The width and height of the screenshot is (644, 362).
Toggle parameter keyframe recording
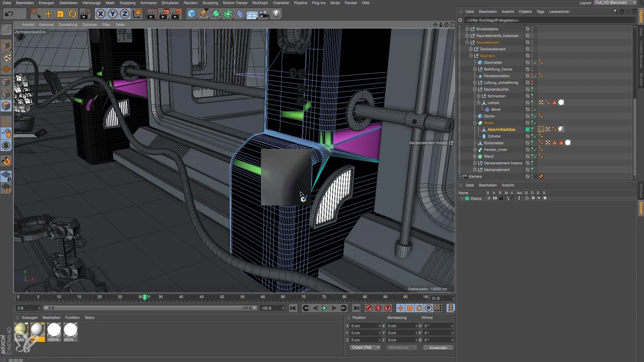click(x=429, y=308)
